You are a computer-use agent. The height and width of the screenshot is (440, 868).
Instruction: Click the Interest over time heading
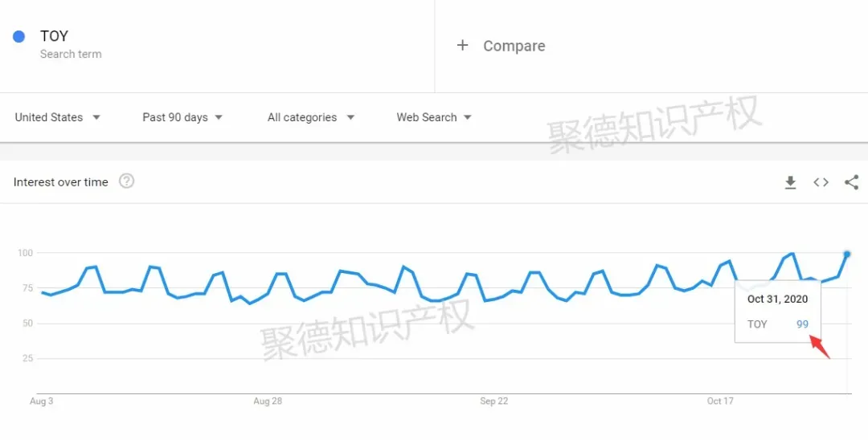tap(61, 182)
